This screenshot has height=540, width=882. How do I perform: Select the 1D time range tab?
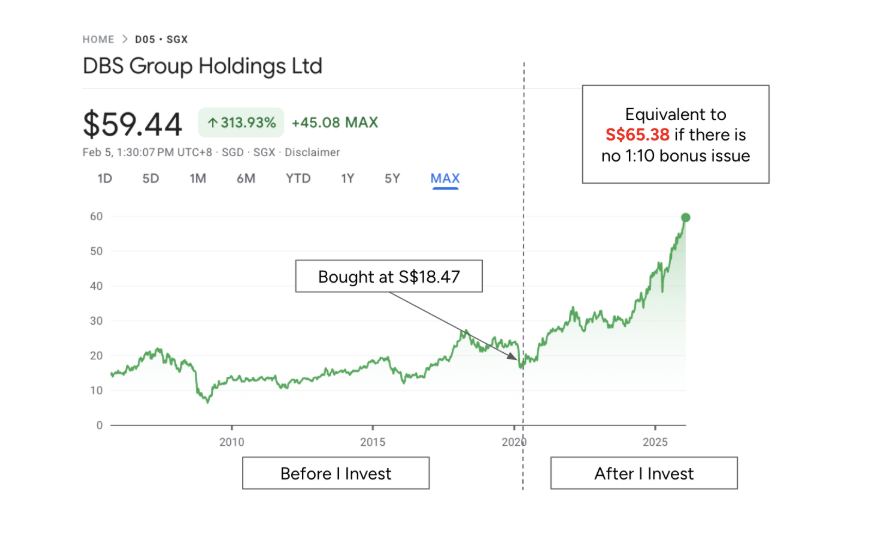(x=105, y=179)
